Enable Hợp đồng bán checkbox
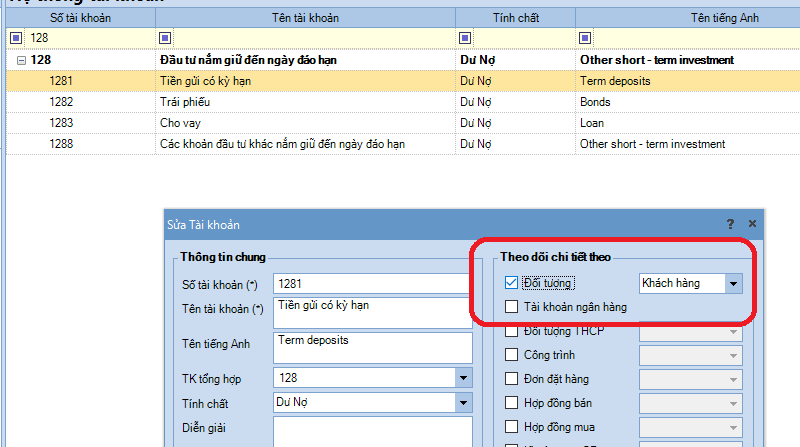 511,403
